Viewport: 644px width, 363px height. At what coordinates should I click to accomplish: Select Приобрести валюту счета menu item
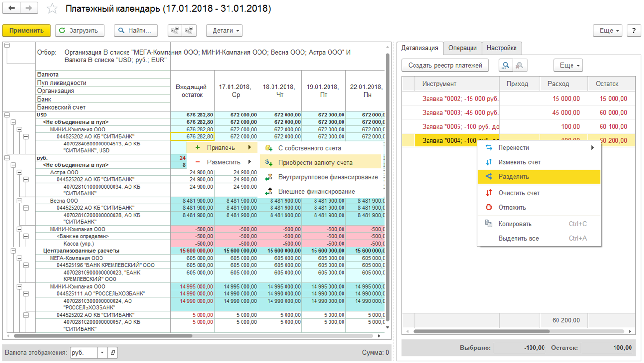[315, 163]
